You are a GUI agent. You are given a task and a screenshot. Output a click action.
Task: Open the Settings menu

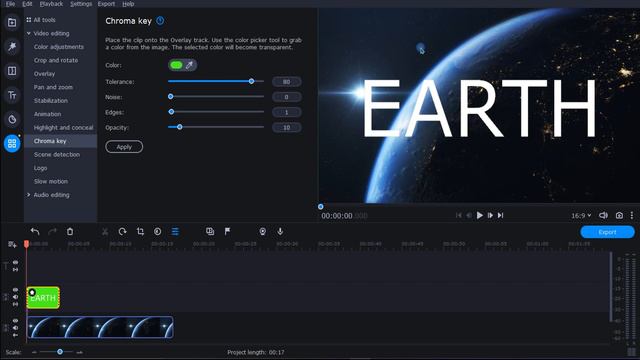81,4
